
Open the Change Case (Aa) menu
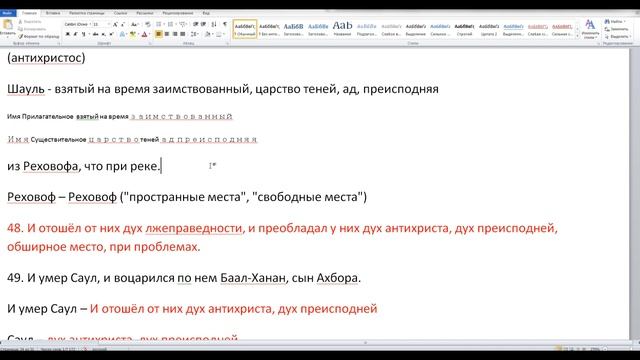click(x=134, y=24)
